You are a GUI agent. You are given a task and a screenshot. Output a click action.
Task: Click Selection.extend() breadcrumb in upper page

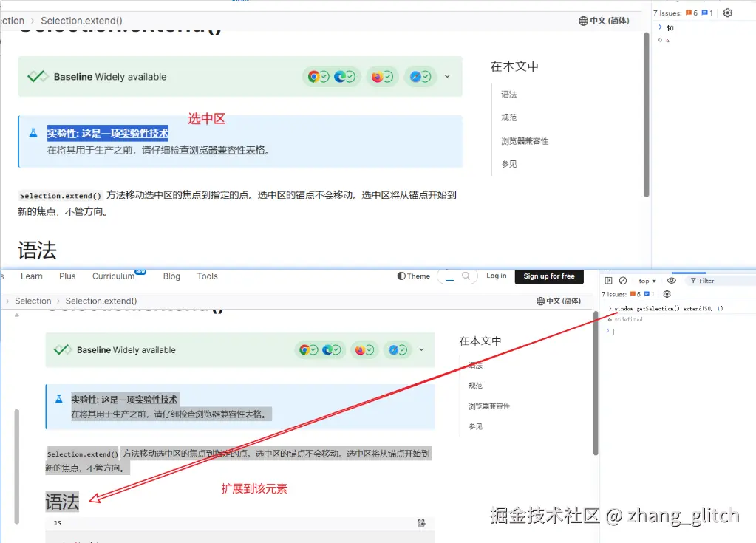click(81, 21)
